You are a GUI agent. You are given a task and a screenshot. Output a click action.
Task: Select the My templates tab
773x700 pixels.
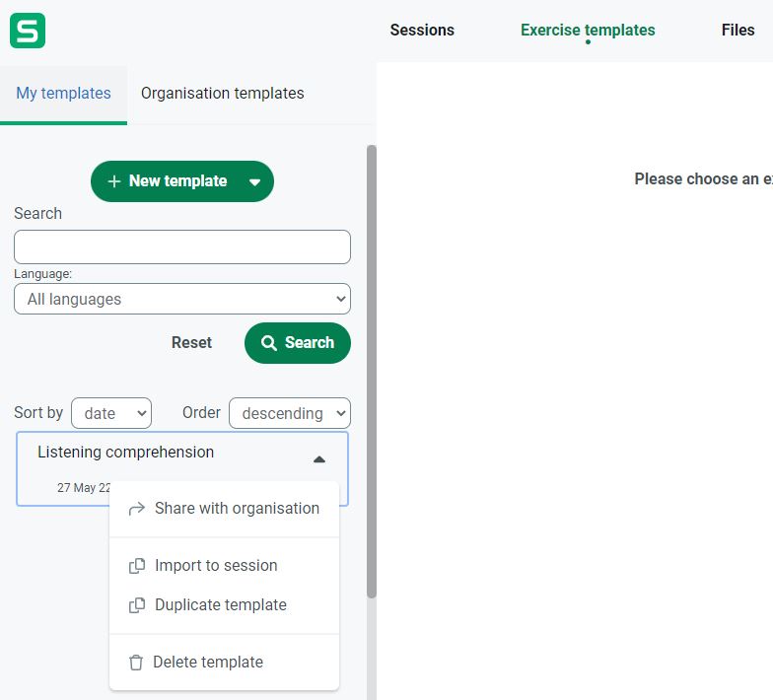(63, 94)
